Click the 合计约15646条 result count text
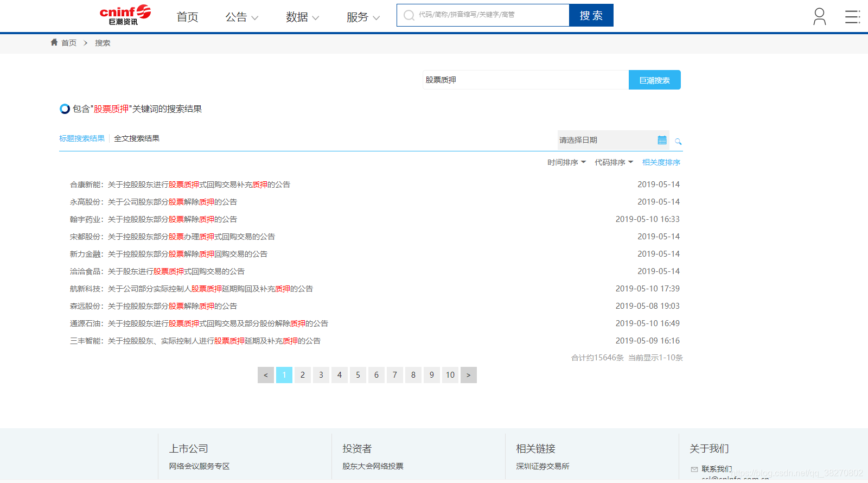Image resolution: width=868 pixels, height=483 pixels. tap(597, 358)
